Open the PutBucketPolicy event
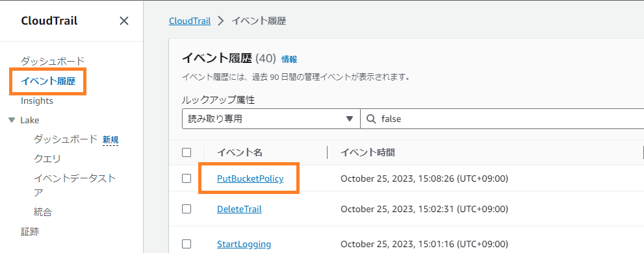 250,178
